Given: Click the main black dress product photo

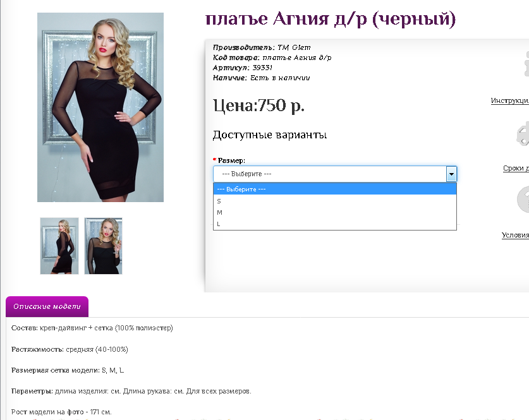Looking at the screenshot, I should (100, 107).
